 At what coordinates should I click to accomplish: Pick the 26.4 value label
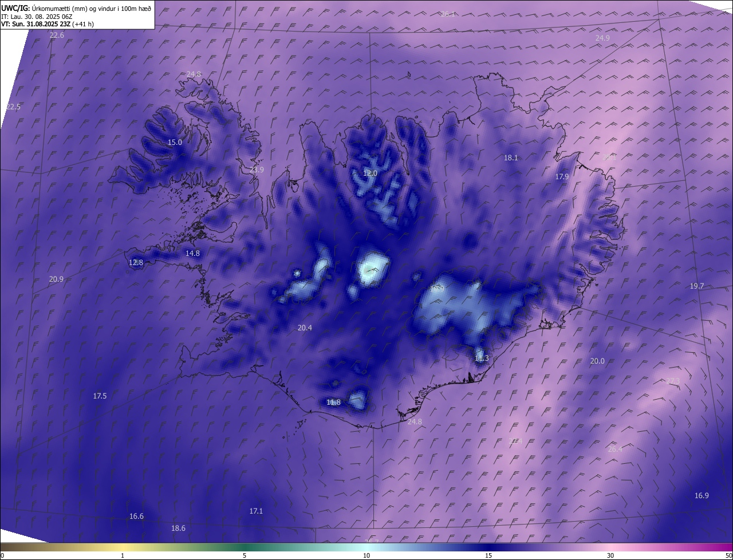click(615, 449)
